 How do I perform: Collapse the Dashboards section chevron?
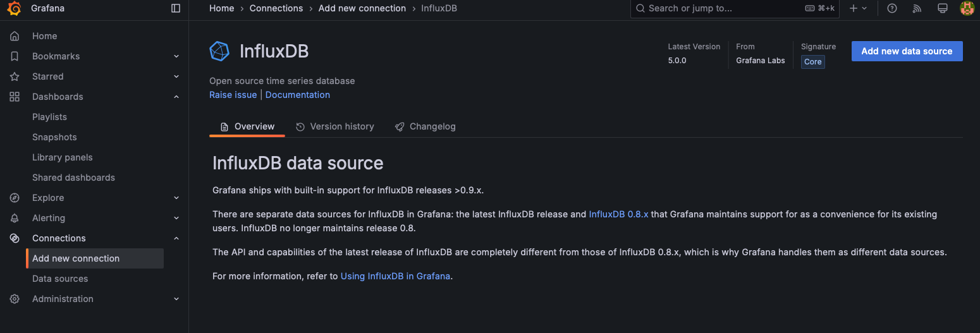click(176, 97)
